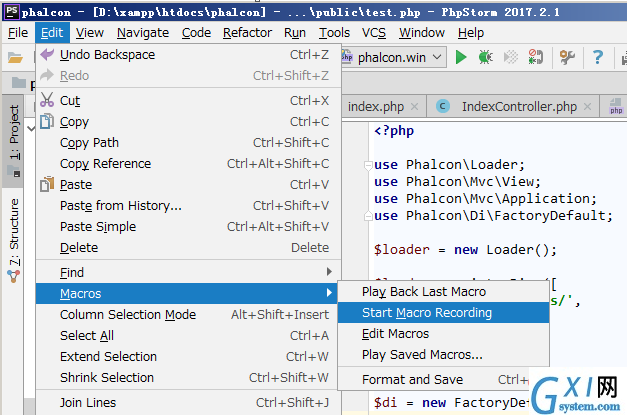This screenshot has width=627, height=415.
Task: Click the Paste clipboard icon
Action: [x=47, y=184]
